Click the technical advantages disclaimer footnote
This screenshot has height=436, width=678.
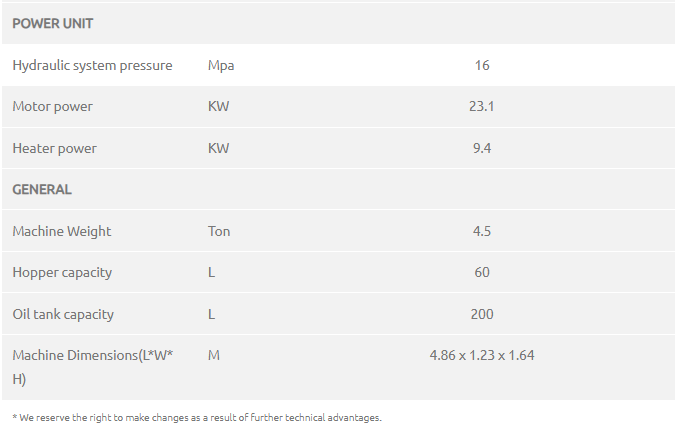pyautogui.click(x=197, y=418)
